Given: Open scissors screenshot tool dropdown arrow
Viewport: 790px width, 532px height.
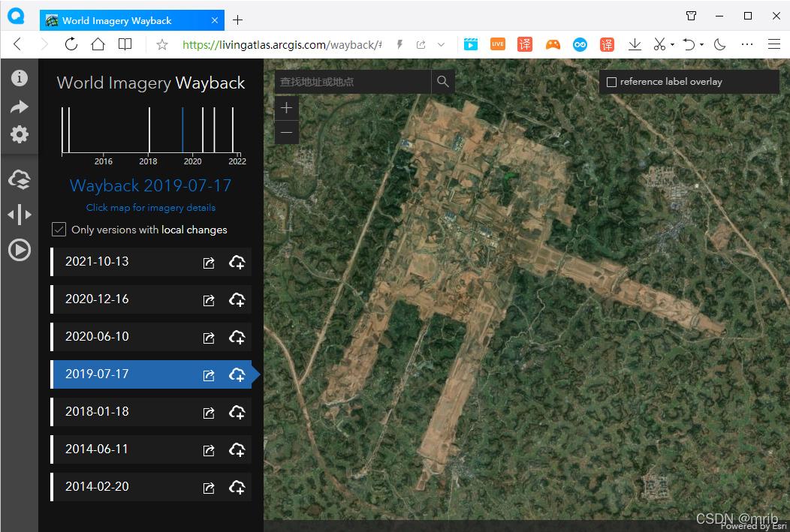Looking at the screenshot, I should pyautogui.click(x=673, y=45).
